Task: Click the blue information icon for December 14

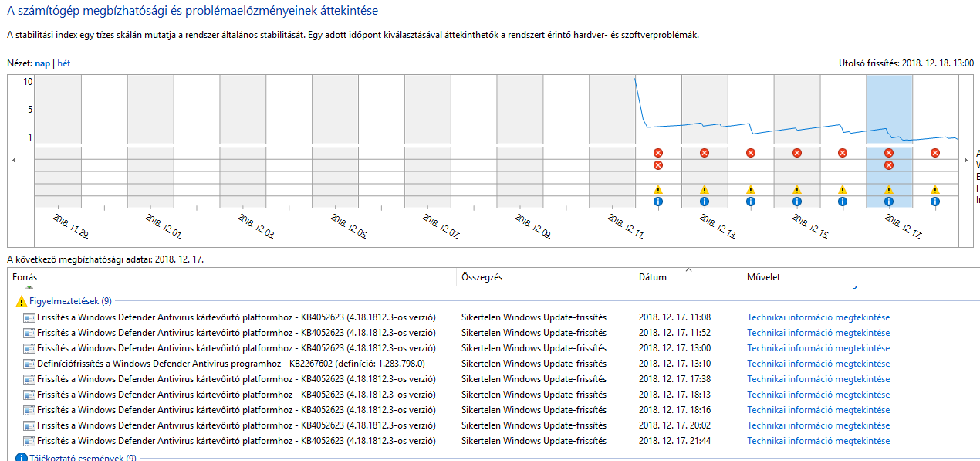Action: click(750, 202)
